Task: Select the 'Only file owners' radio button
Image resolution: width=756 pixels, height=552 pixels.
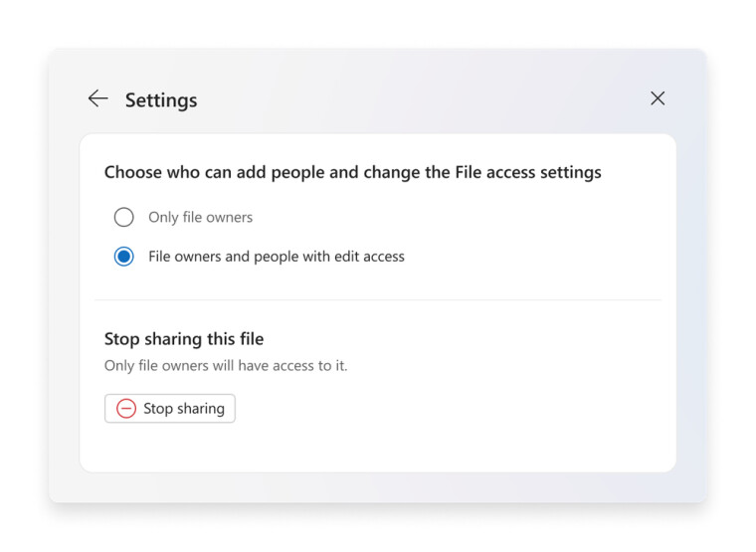Action: click(124, 217)
